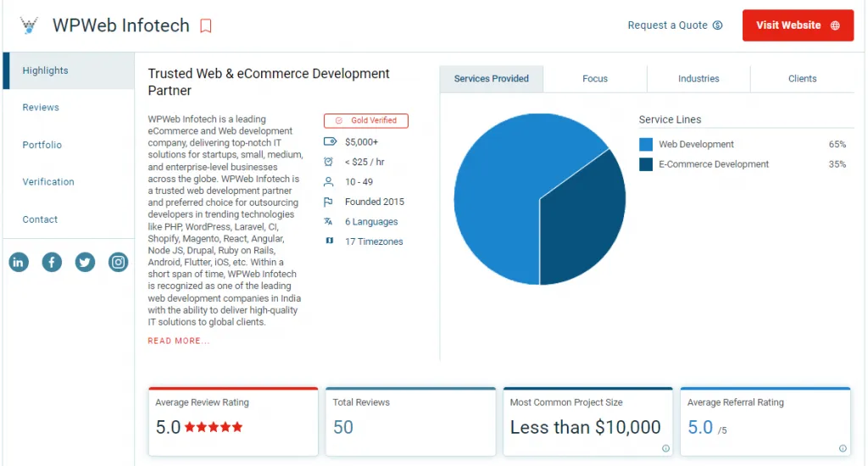Click the Gold Verified badge
The height and width of the screenshot is (466, 868).
click(366, 120)
